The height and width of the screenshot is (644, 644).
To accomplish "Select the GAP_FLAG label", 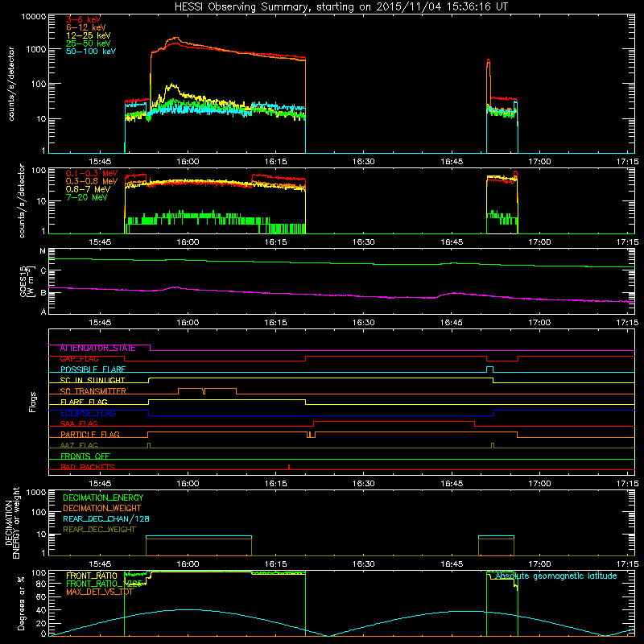I will click(79, 359).
